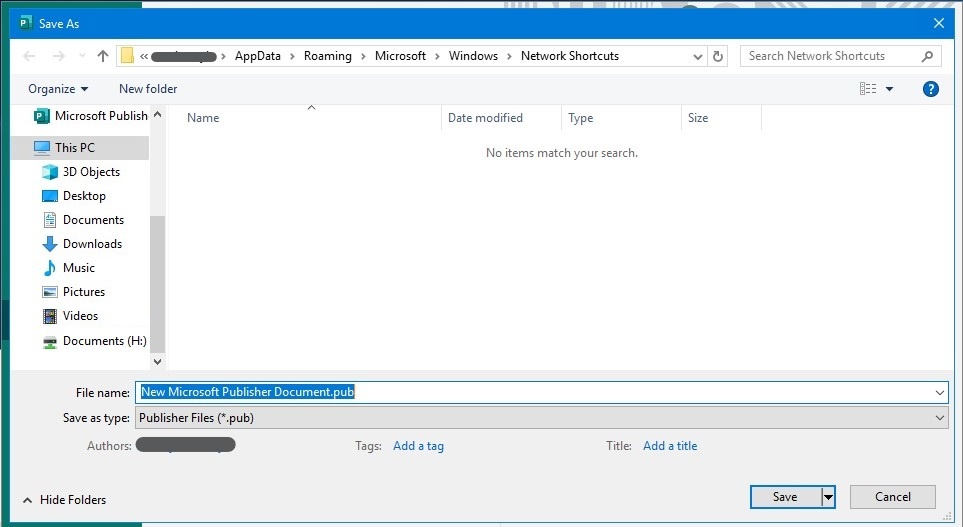Select Microsoft Publisher in the navigation pane
The image size is (963, 527).
92,115
